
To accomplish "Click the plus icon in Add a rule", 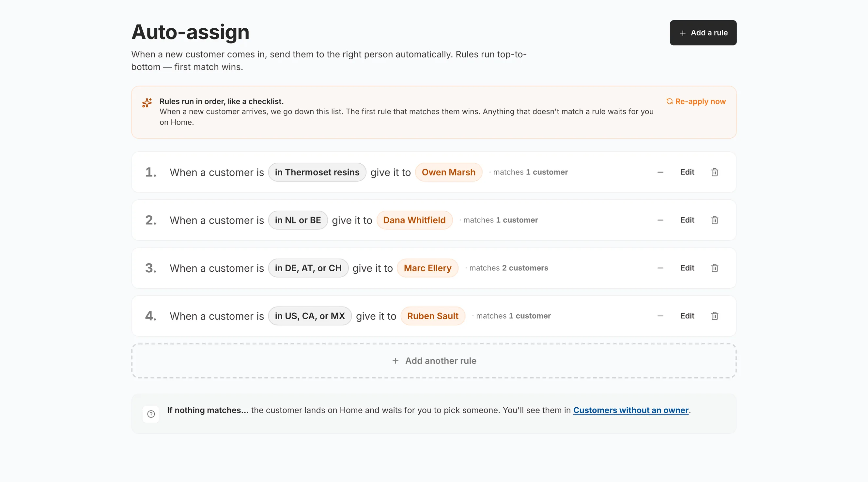I will coord(683,33).
